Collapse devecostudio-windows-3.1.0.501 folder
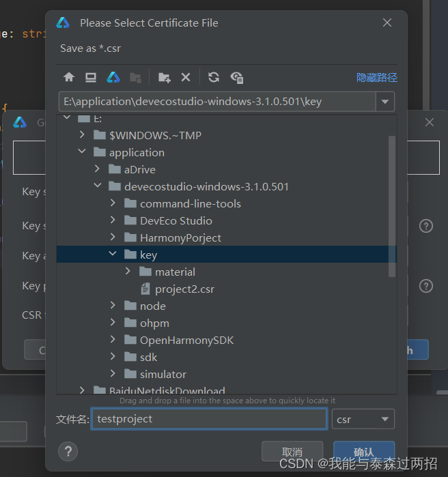 98,185
